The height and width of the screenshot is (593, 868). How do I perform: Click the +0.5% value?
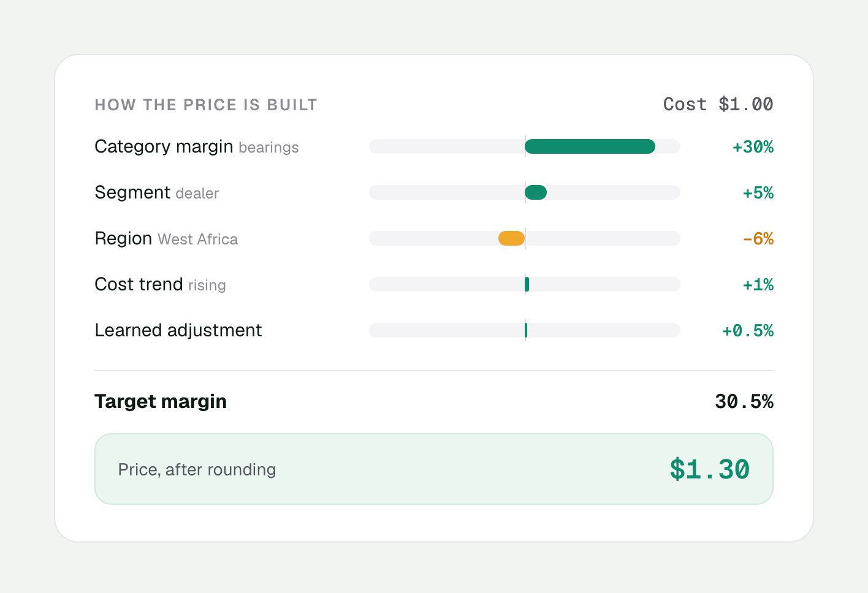tap(748, 331)
